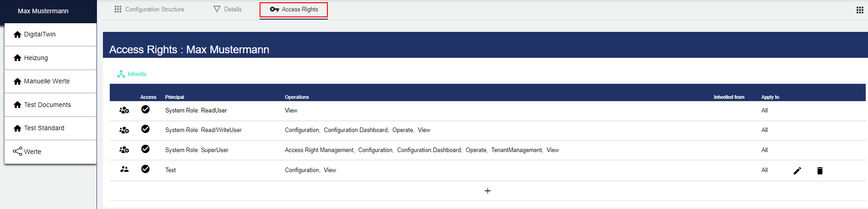Click the grid icon on Configuration Structure tab

click(x=118, y=9)
